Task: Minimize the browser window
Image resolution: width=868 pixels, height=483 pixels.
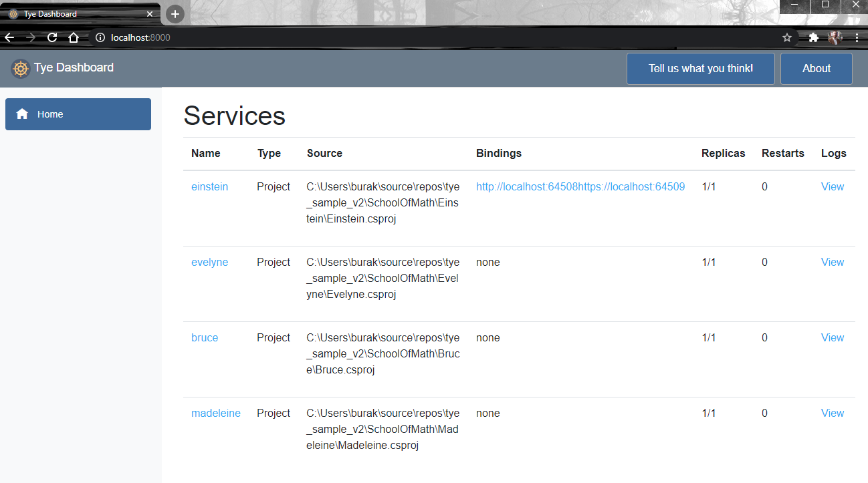Action: click(x=794, y=5)
